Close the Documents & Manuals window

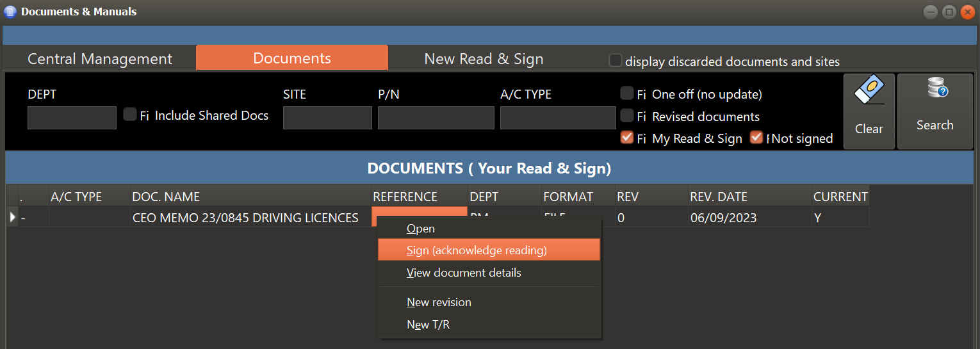click(967, 12)
